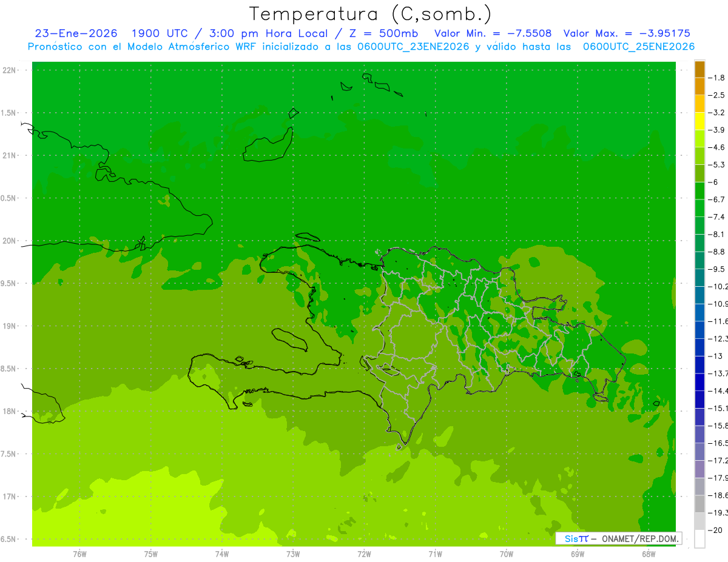Viewport: 728px width, 562px height.
Task: Pick the amber swatch between -2.5 and -3.2
Action: [x=699, y=104]
